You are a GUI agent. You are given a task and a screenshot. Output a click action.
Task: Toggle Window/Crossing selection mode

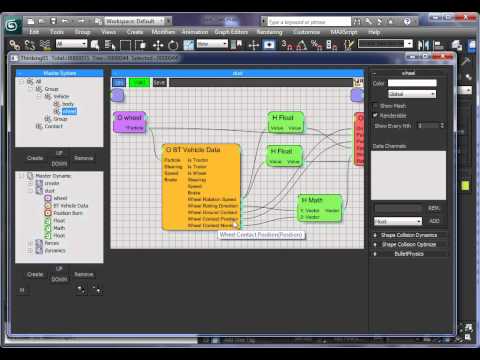(x=140, y=44)
